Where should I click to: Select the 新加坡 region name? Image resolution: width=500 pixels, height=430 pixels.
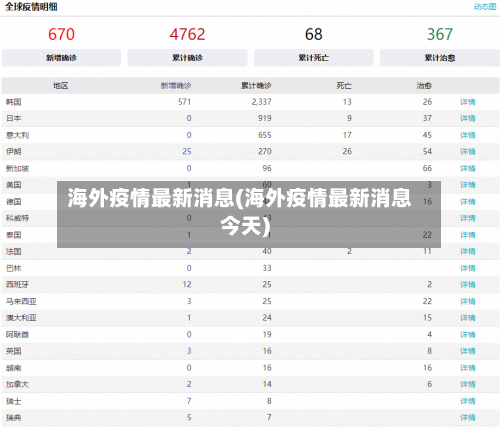click(x=17, y=168)
